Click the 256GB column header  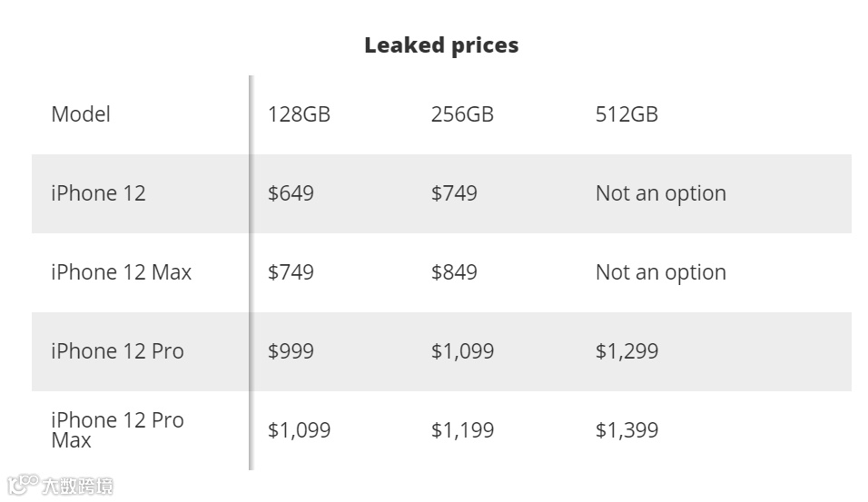tap(462, 114)
